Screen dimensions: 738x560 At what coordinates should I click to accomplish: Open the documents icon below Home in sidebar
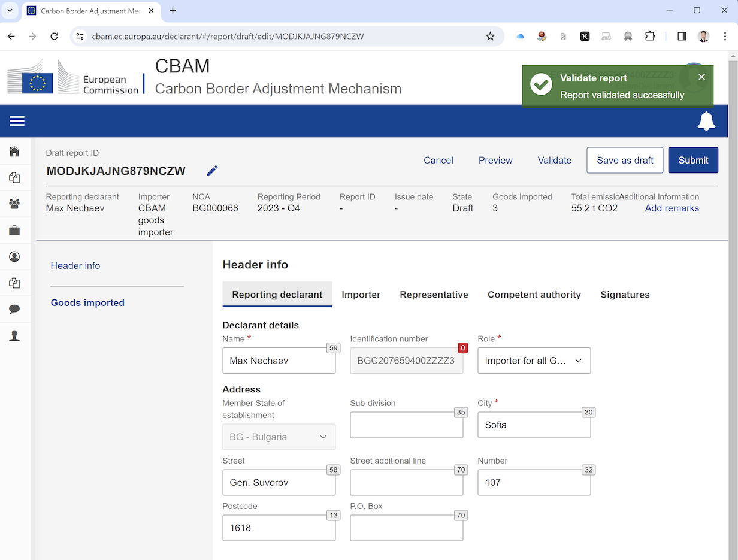[15, 177]
